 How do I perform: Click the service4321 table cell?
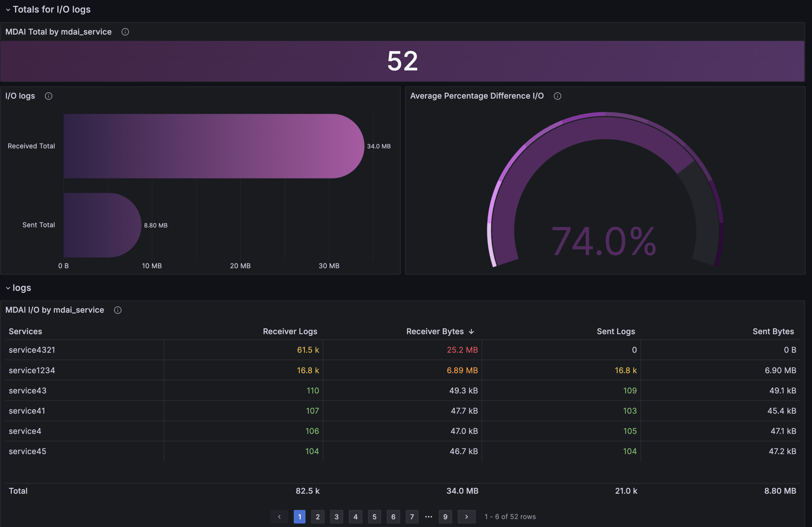coord(32,350)
